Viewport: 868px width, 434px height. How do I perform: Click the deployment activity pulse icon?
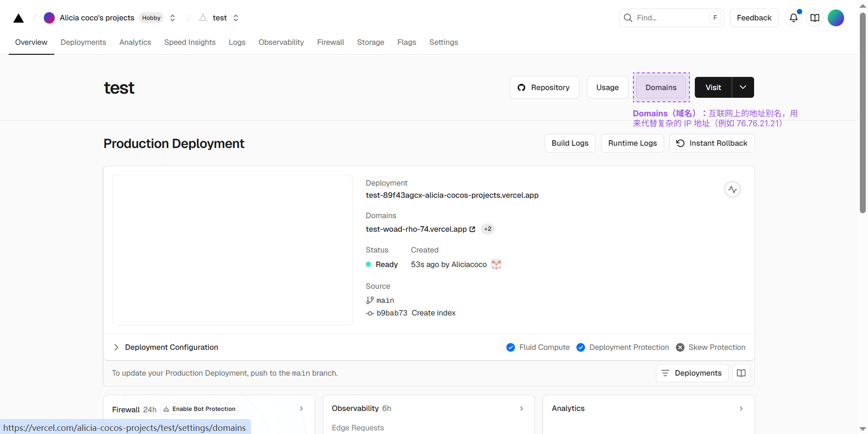(x=732, y=189)
